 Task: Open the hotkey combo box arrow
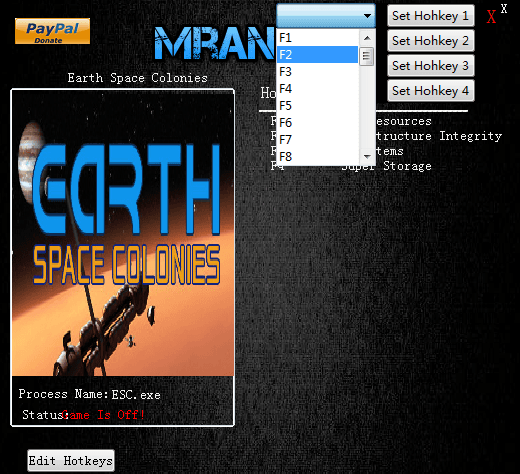tap(367, 16)
